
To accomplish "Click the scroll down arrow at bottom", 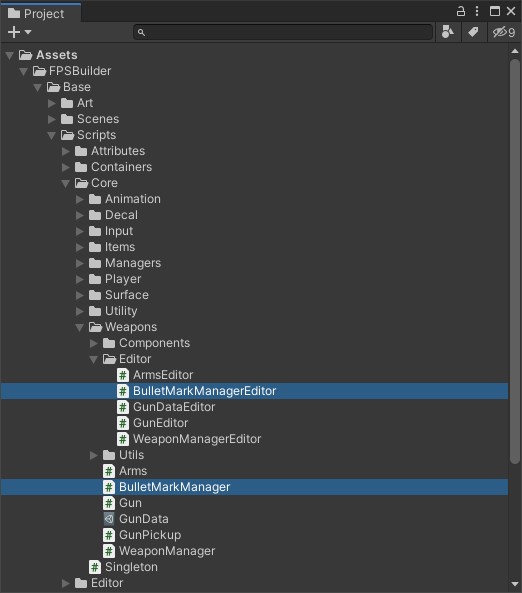I will click(514, 584).
